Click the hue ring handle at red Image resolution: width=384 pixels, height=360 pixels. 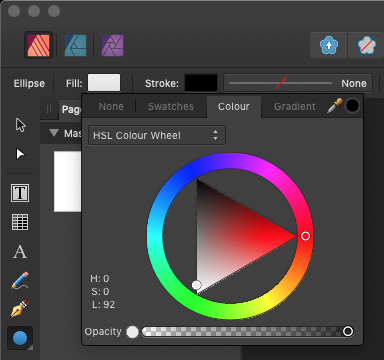(305, 236)
